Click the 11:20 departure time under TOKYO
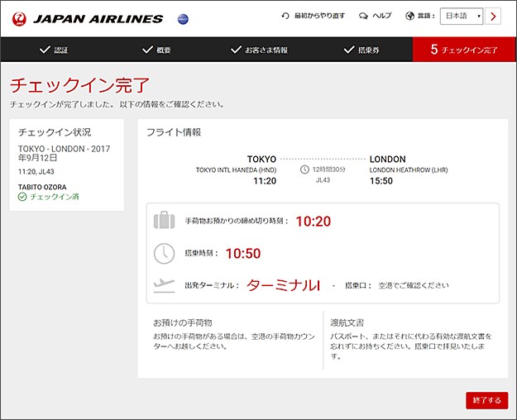 click(x=265, y=181)
